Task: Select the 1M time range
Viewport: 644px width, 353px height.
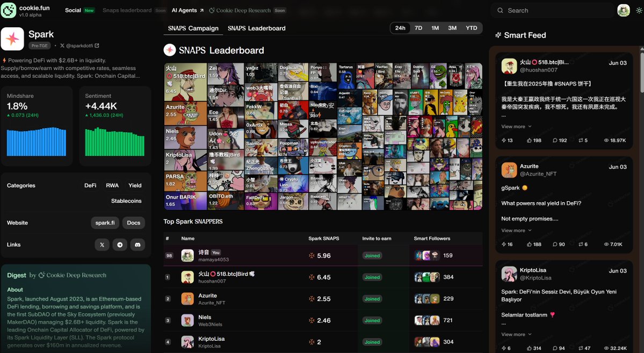Action: (435, 28)
